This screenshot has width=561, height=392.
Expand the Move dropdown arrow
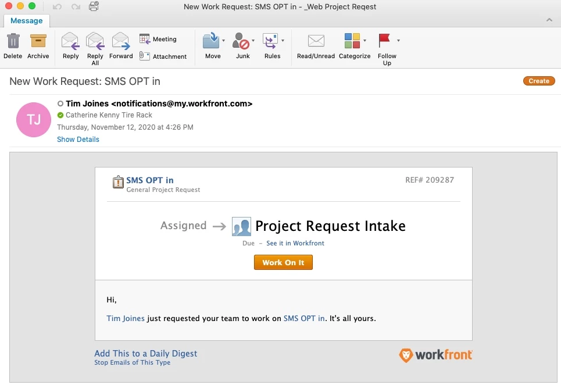tap(224, 41)
